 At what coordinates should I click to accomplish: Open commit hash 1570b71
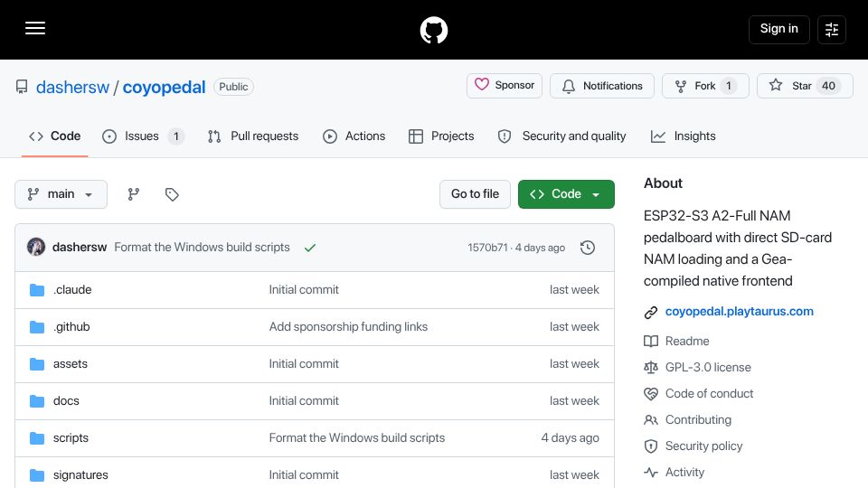click(487, 248)
